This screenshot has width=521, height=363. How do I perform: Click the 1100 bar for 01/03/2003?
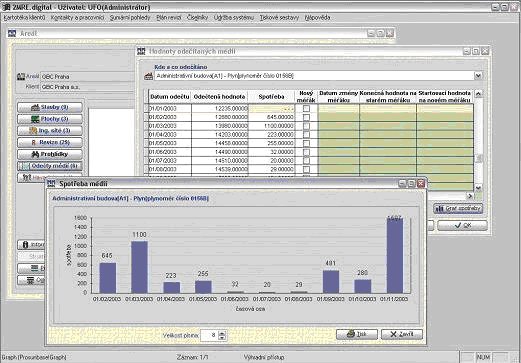pyautogui.click(x=139, y=267)
